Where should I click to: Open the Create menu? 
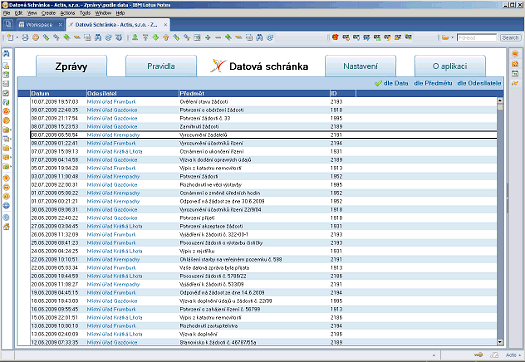49,13
